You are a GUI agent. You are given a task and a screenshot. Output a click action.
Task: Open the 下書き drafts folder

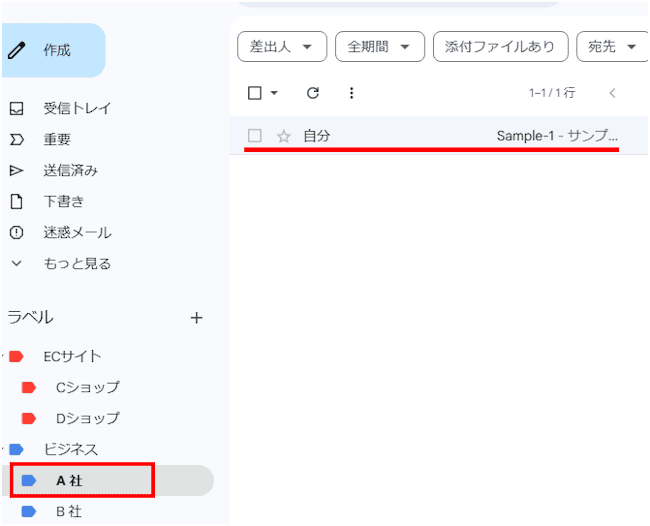click(63, 201)
